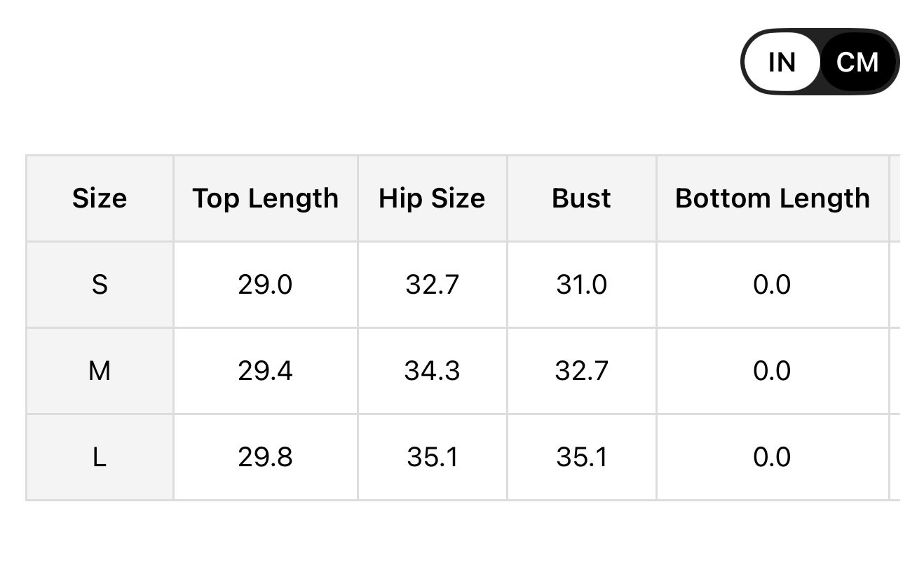This screenshot has height=570, width=924.
Task: Select the L size row label
Action: click(100, 457)
